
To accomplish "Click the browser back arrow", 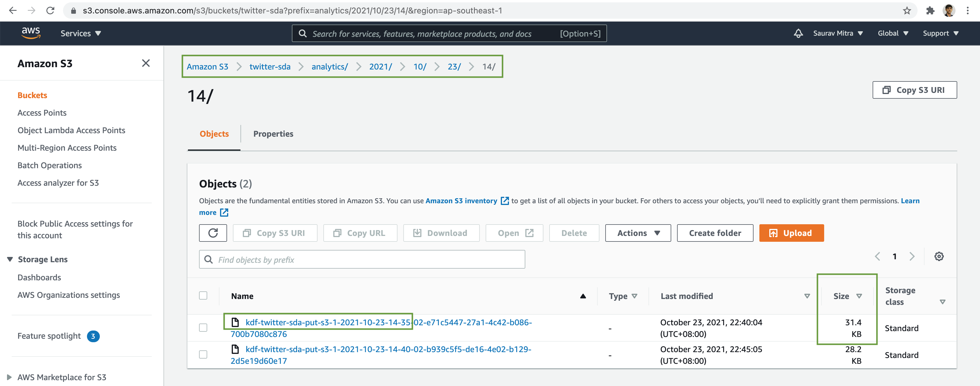I will click(13, 10).
